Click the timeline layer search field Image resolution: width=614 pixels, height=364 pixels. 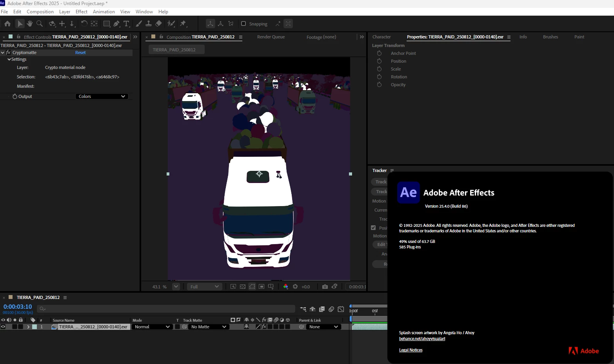coord(166,309)
